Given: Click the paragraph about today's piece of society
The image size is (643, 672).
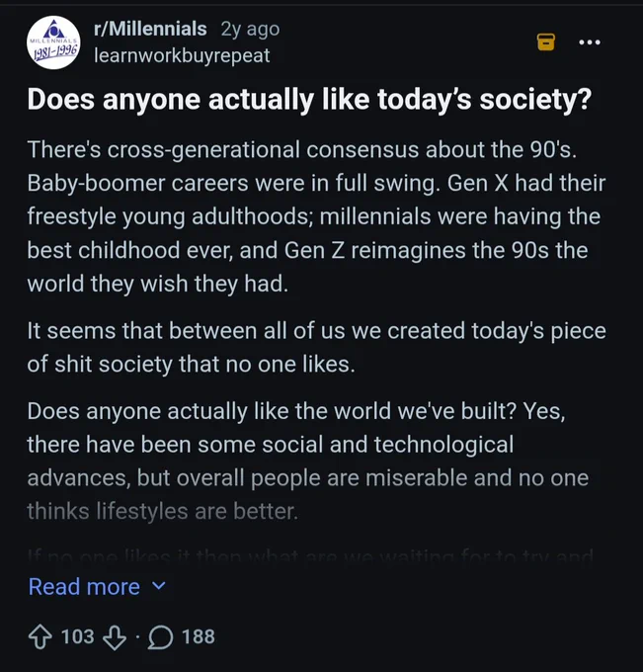Looking at the screenshot, I should pyautogui.click(x=317, y=348).
